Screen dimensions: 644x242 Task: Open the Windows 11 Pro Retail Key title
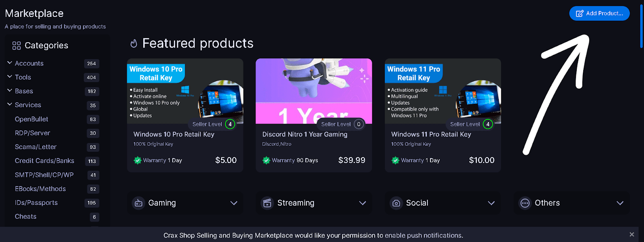click(x=431, y=134)
